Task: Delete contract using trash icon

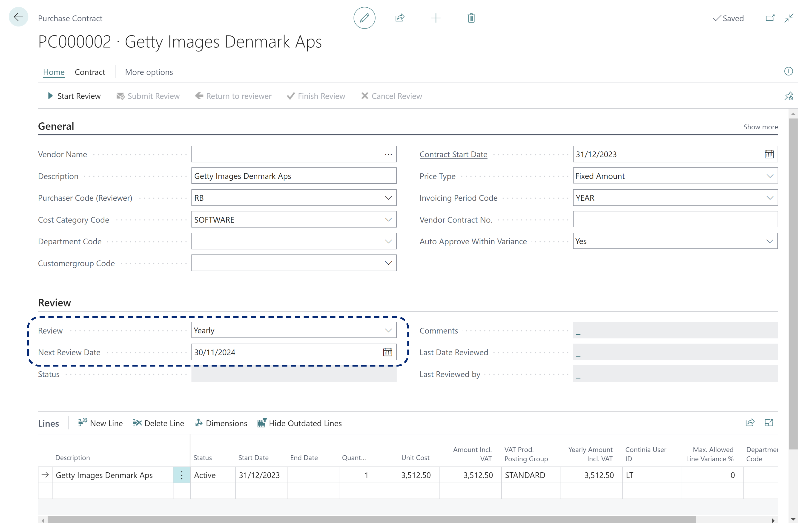Action: [x=471, y=18]
